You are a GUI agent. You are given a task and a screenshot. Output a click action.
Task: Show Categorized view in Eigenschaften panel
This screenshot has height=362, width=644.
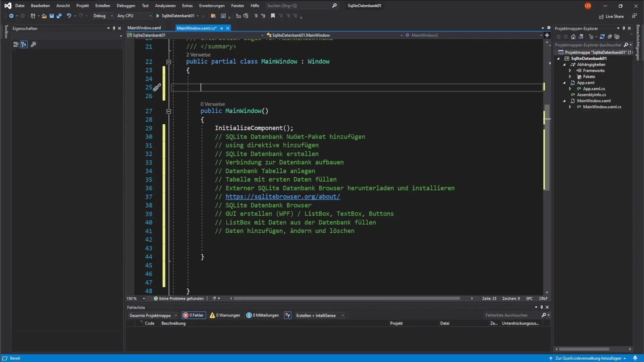tap(16, 44)
